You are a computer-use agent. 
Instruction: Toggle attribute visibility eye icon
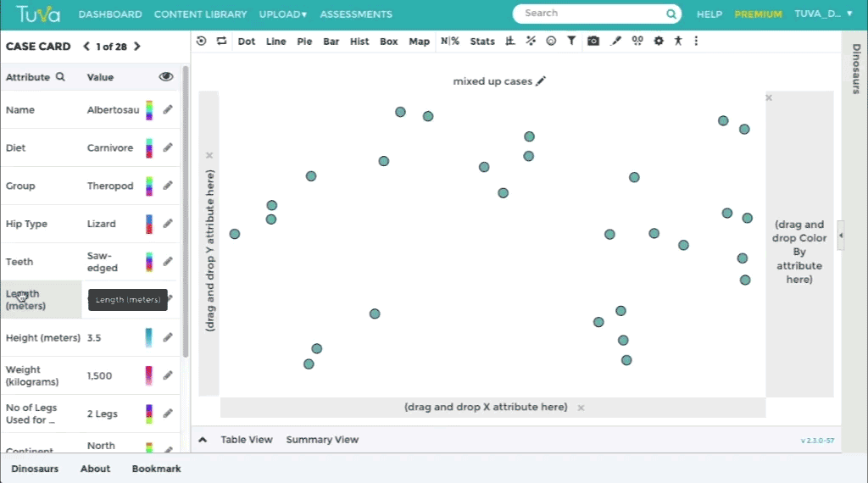pyautogui.click(x=166, y=77)
